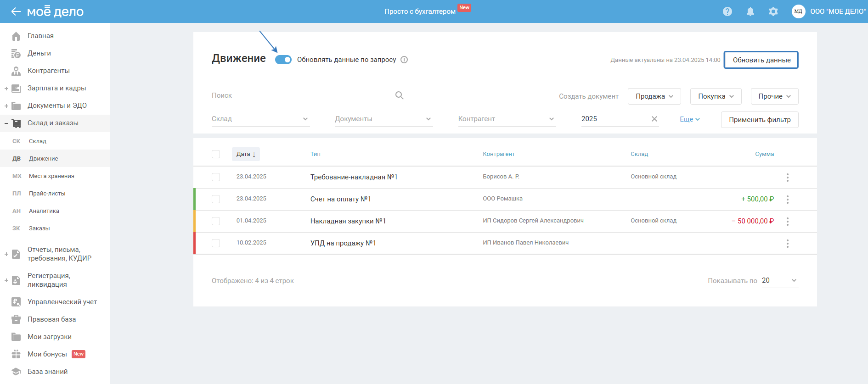The image size is (868, 384).
Task: Check the Накладная закупки №1 row checkbox
Action: 216,221
